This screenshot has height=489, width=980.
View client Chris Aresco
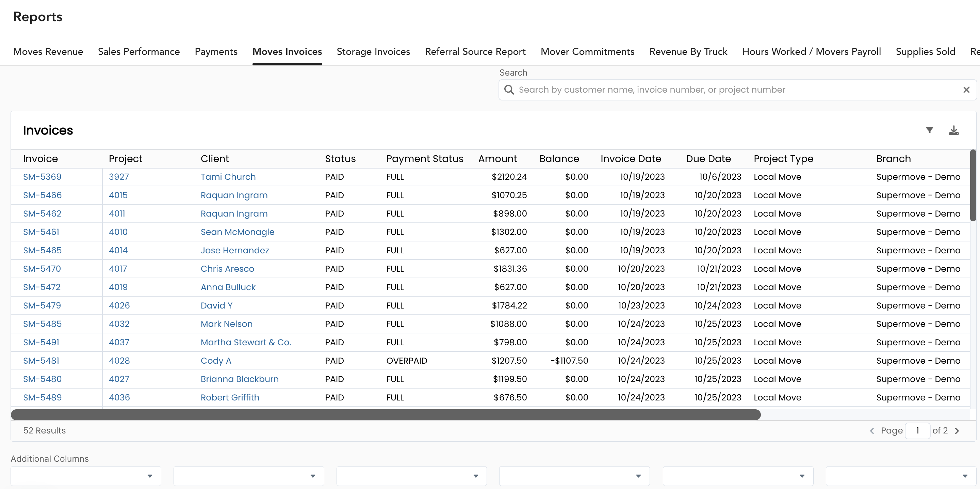tap(227, 269)
